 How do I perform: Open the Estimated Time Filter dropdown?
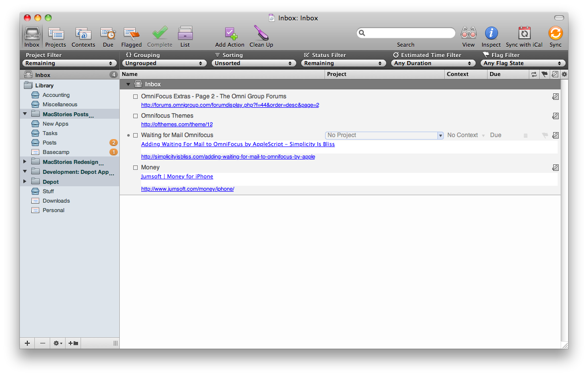(x=433, y=63)
